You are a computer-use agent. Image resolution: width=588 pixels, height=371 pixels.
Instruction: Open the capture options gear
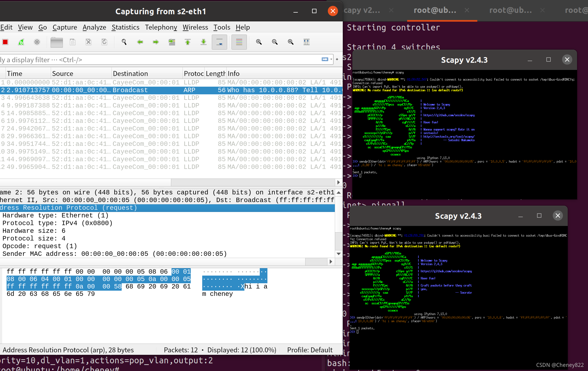37,42
